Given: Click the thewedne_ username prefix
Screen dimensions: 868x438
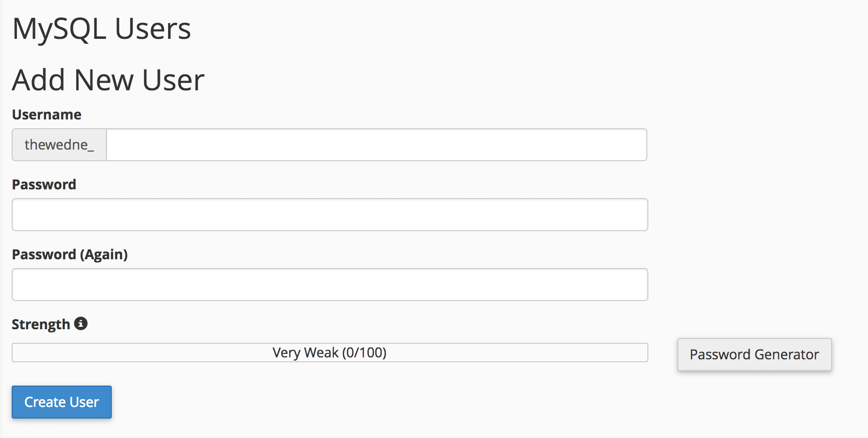Looking at the screenshot, I should point(59,145).
